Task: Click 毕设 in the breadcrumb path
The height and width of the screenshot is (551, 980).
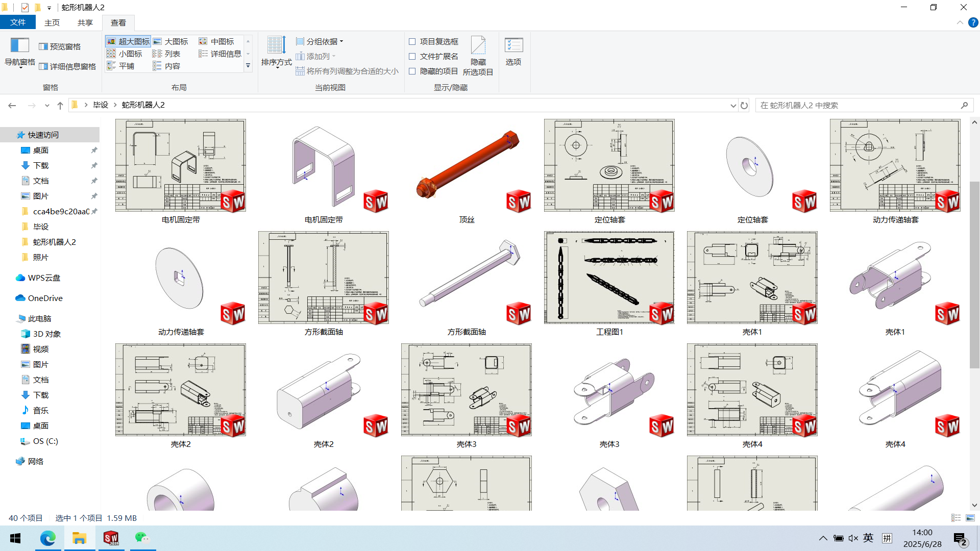Action: (x=101, y=105)
